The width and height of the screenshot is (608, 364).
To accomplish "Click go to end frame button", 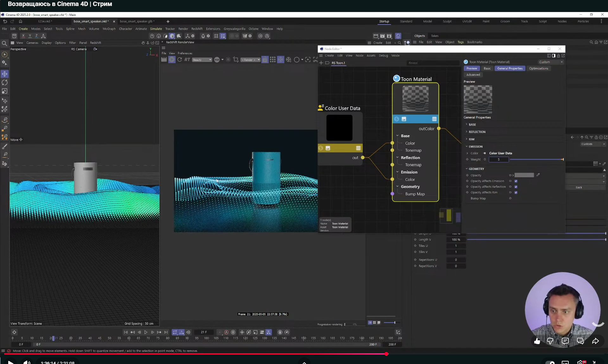I will pyautogui.click(x=166, y=332).
